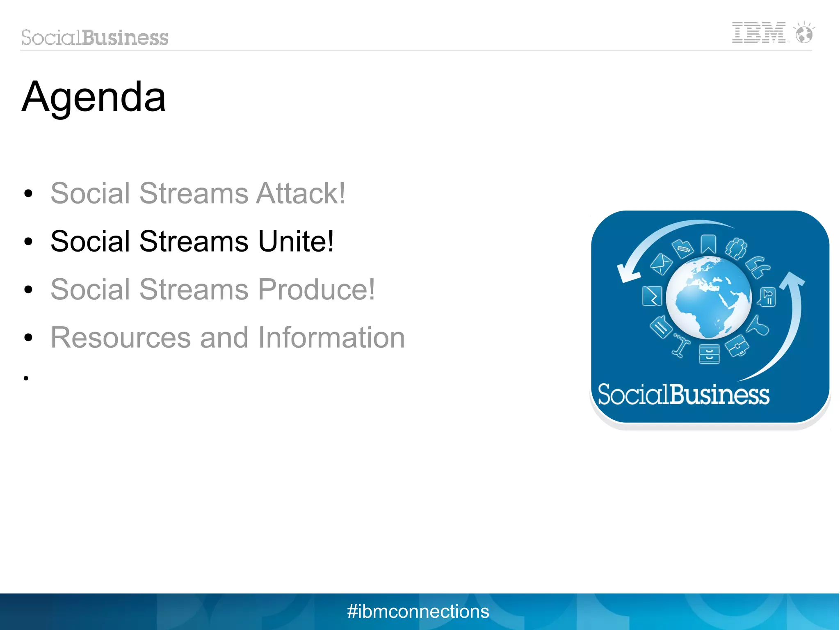The height and width of the screenshot is (630, 840).
Task: Click the speech bubble media icon right of globe
Action: coord(767,297)
